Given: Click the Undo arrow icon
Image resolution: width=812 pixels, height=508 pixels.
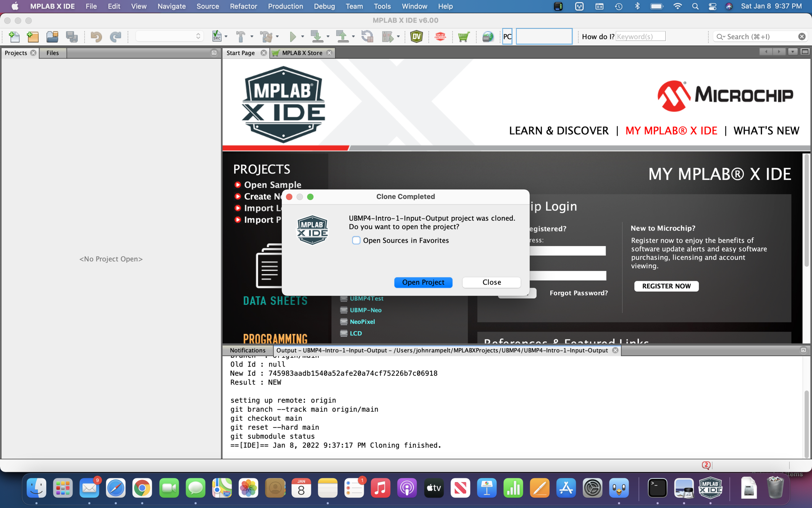Looking at the screenshot, I should [97, 37].
